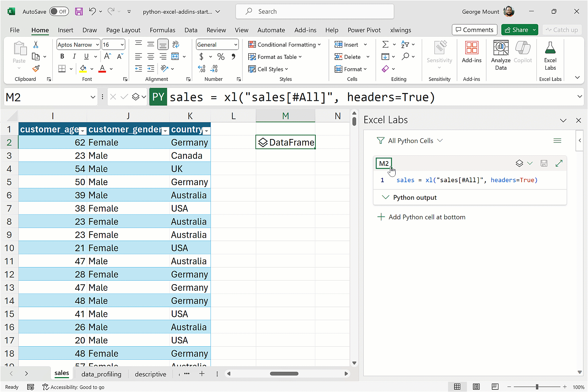
Task: Click the Share button
Action: tap(516, 30)
